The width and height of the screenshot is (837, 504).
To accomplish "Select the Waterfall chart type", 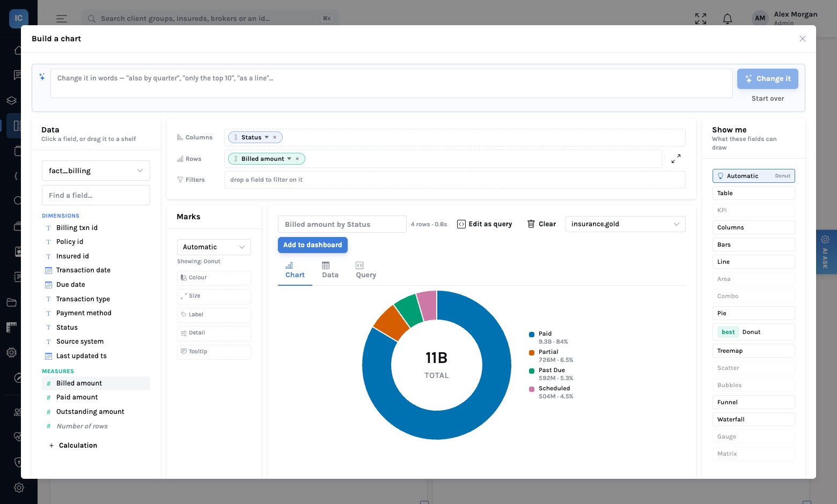I will coord(754,419).
